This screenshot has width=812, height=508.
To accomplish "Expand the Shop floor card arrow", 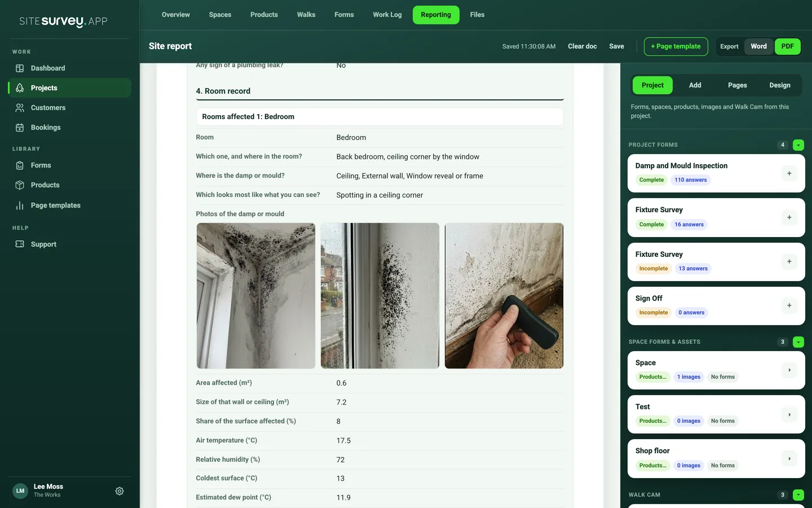I will point(789,458).
